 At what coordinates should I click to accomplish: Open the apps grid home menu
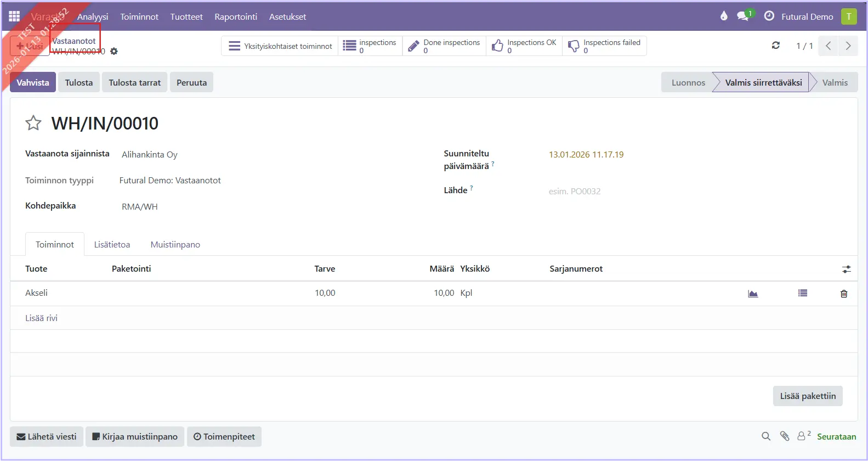(x=14, y=16)
